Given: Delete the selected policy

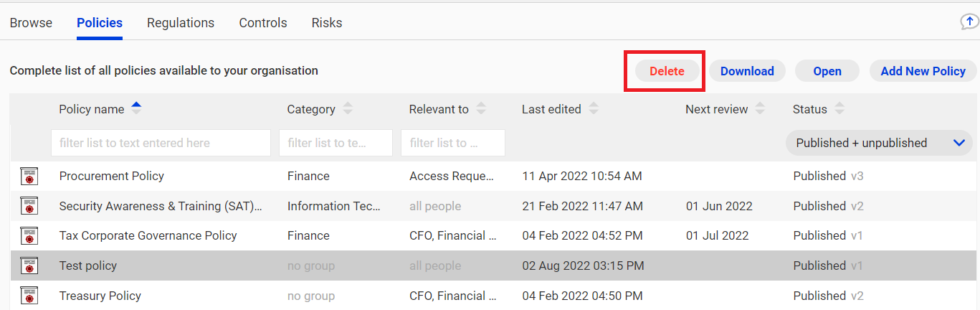Looking at the screenshot, I should click(667, 71).
